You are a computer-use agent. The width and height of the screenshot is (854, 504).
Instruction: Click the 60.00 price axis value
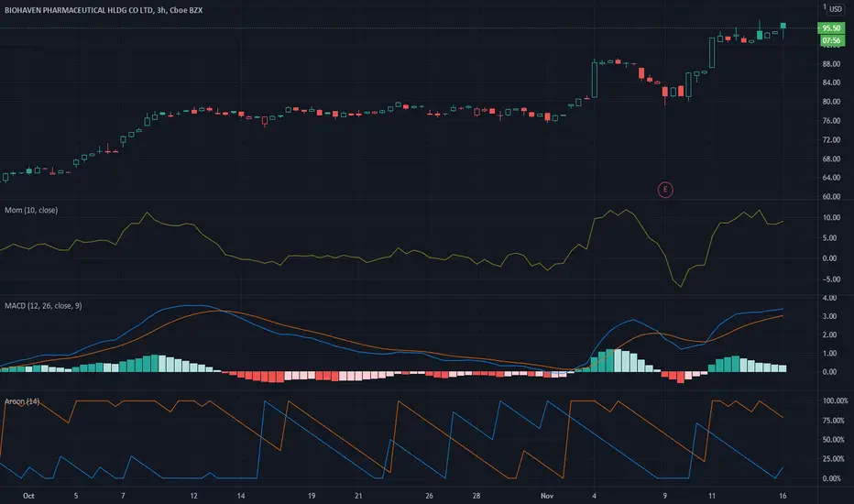[831, 197]
